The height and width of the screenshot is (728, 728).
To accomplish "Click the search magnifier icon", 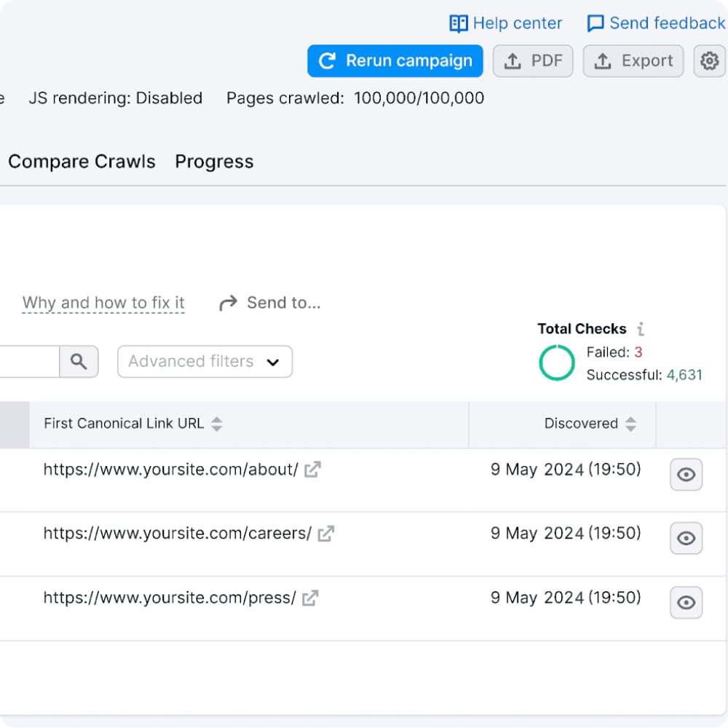I will coord(79,361).
